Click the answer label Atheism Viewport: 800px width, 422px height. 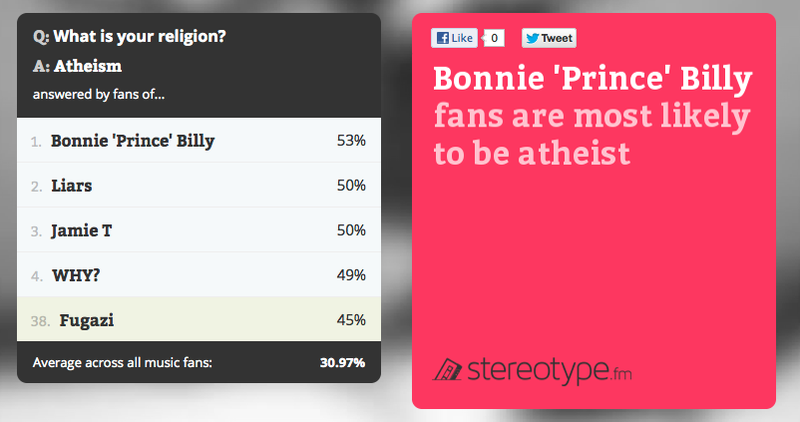point(88,66)
